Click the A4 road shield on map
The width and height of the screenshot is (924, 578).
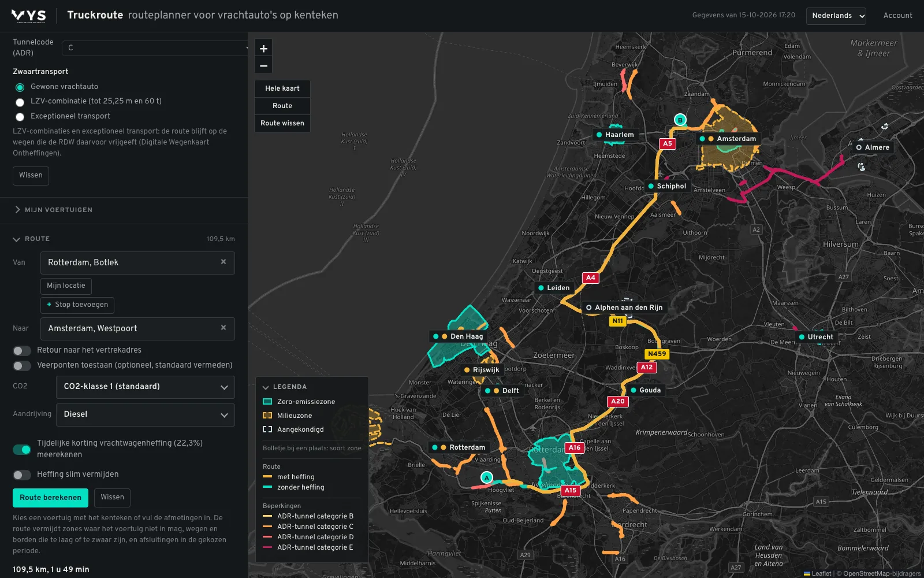pyautogui.click(x=591, y=277)
